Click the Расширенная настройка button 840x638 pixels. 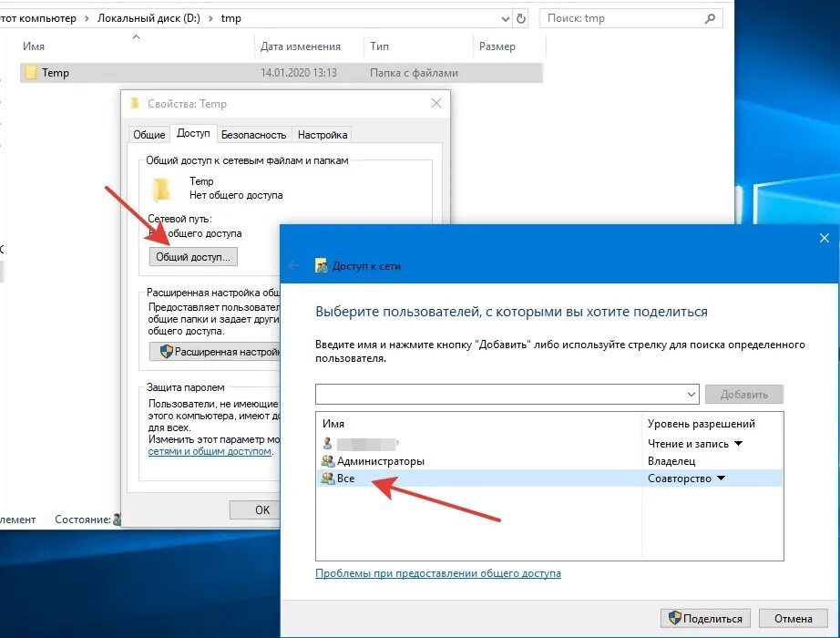point(215,352)
